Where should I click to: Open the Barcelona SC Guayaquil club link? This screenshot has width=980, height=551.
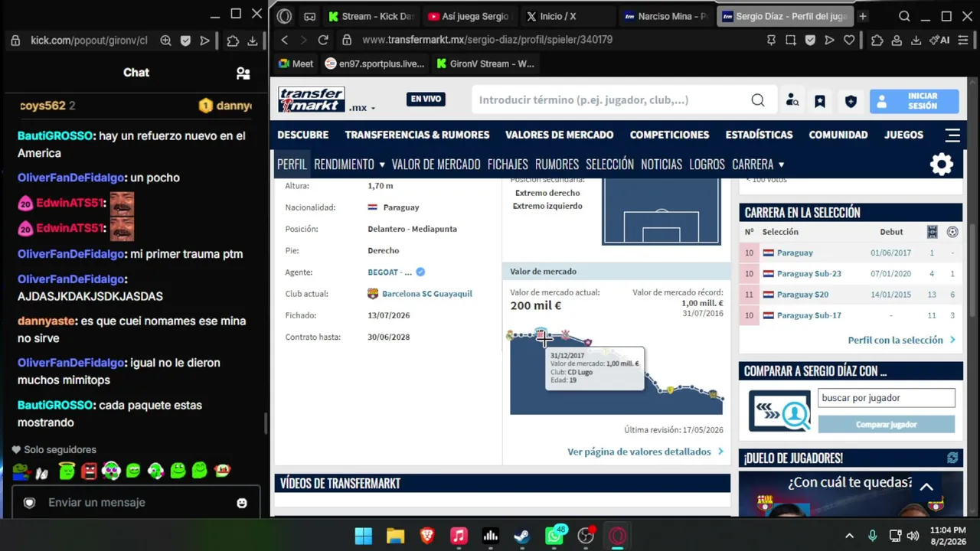pyautogui.click(x=427, y=294)
